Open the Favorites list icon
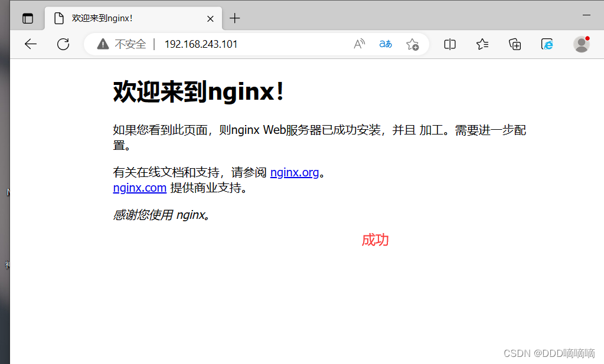 [x=482, y=44]
